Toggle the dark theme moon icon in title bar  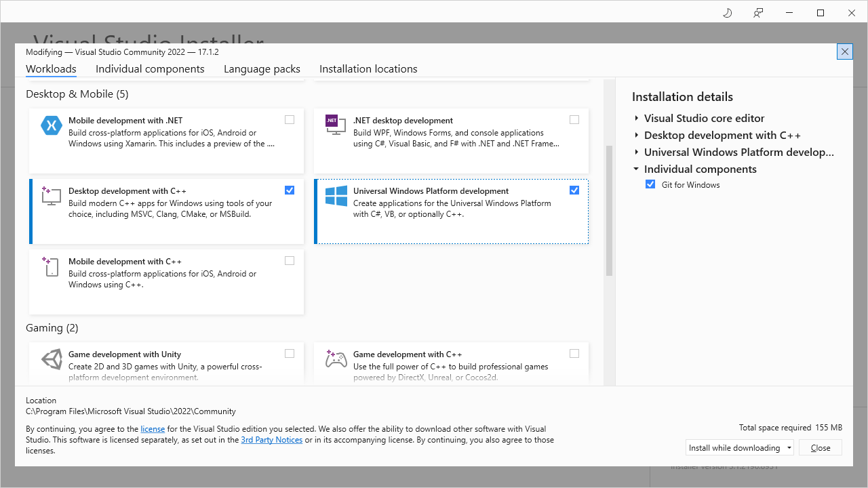(x=728, y=13)
